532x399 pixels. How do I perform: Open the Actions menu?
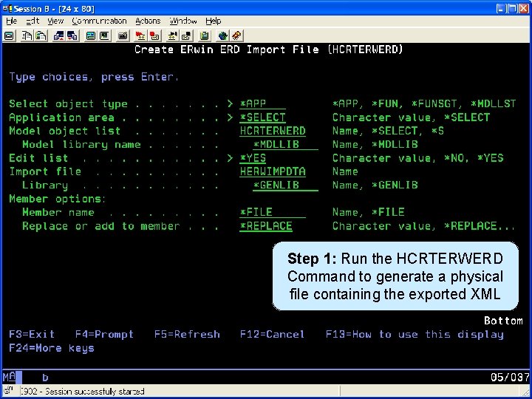pos(148,21)
